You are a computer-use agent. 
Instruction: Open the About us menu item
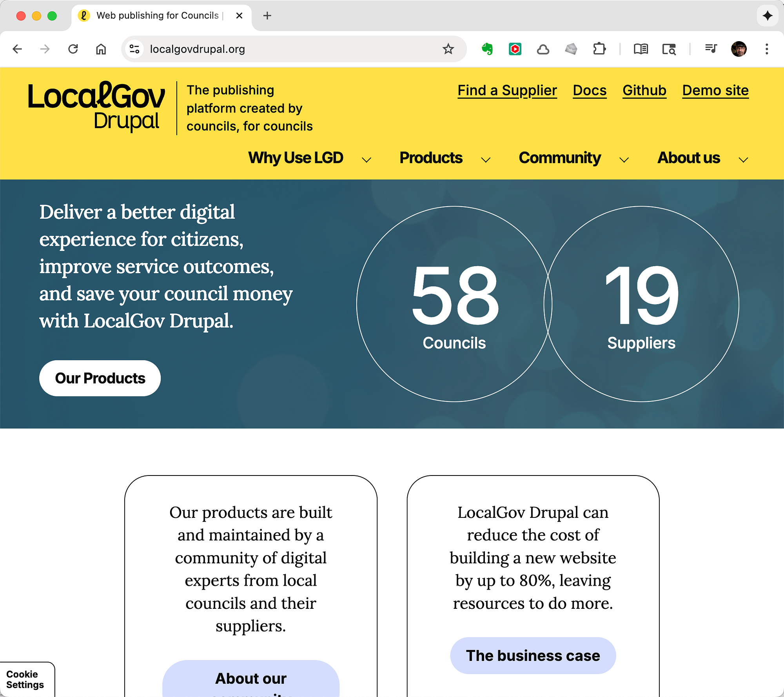point(689,158)
